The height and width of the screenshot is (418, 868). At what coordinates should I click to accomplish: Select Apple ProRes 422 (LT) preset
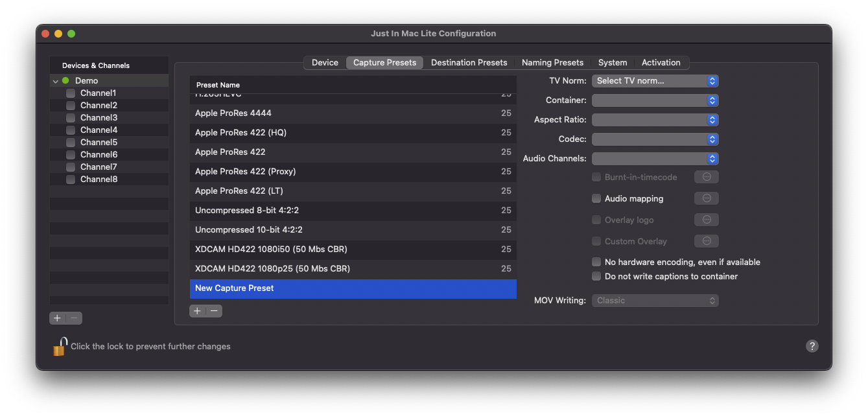pyautogui.click(x=353, y=191)
